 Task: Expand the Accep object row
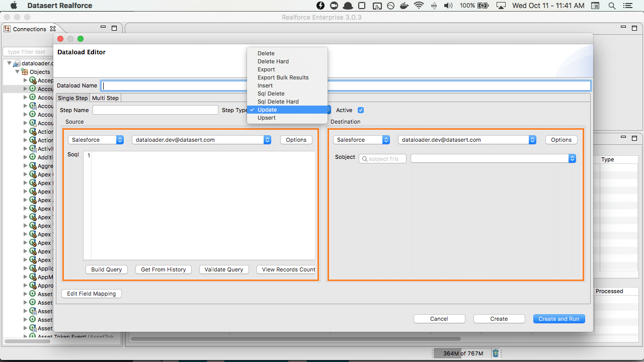click(26, 80)
